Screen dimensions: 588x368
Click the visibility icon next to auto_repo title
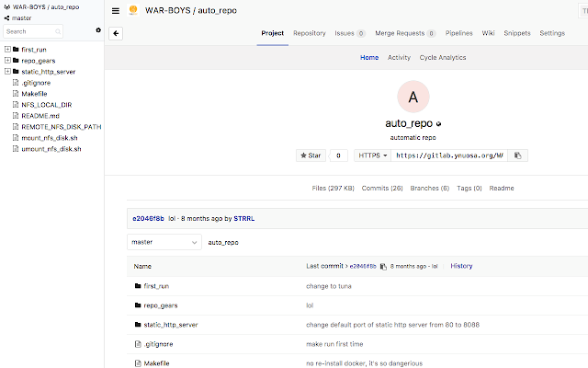point(439,124)
